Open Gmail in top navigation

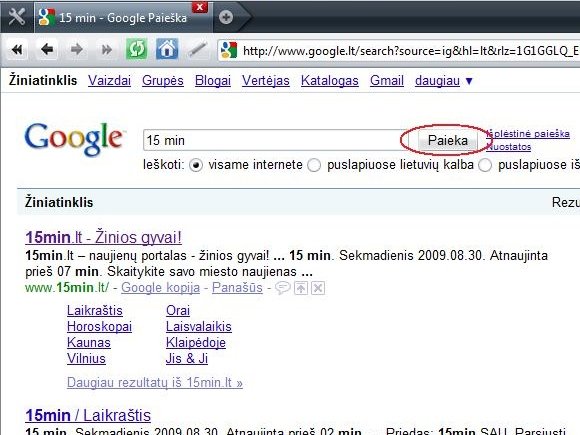point(387,81)
